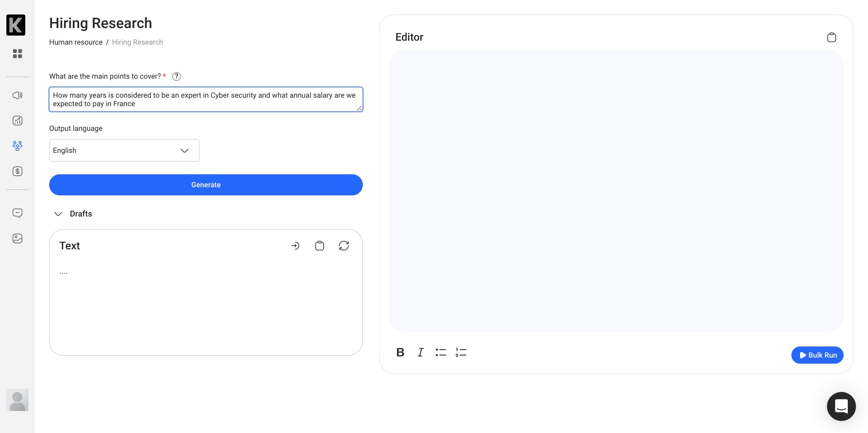Screen dimensions: 868x433
Task: Open the image generation sidebar icon
Action: coord(17,239)
